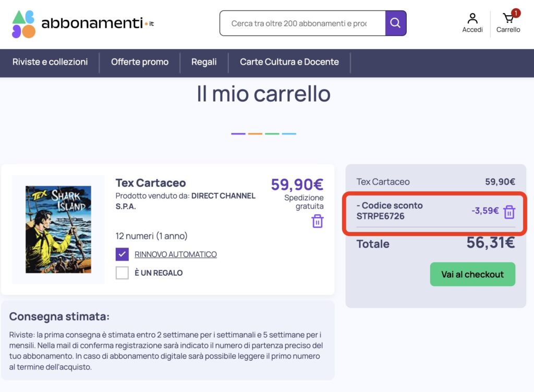
Task: Open Carte Cultura e Docente menu
Action: (289, 62)
